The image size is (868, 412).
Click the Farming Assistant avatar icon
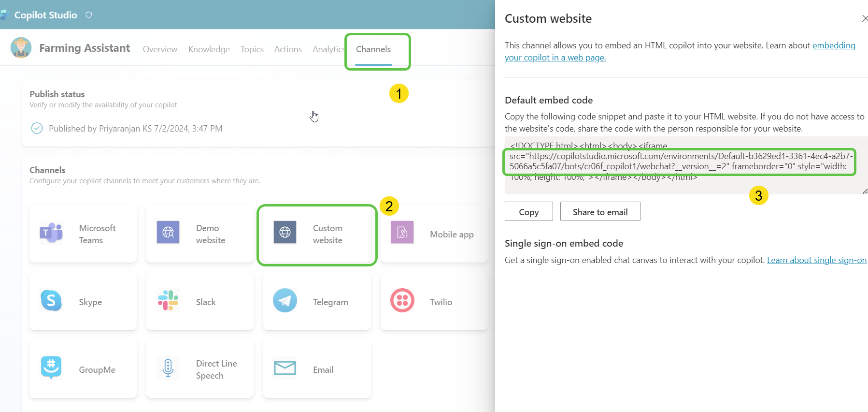[x=21, y=48]
